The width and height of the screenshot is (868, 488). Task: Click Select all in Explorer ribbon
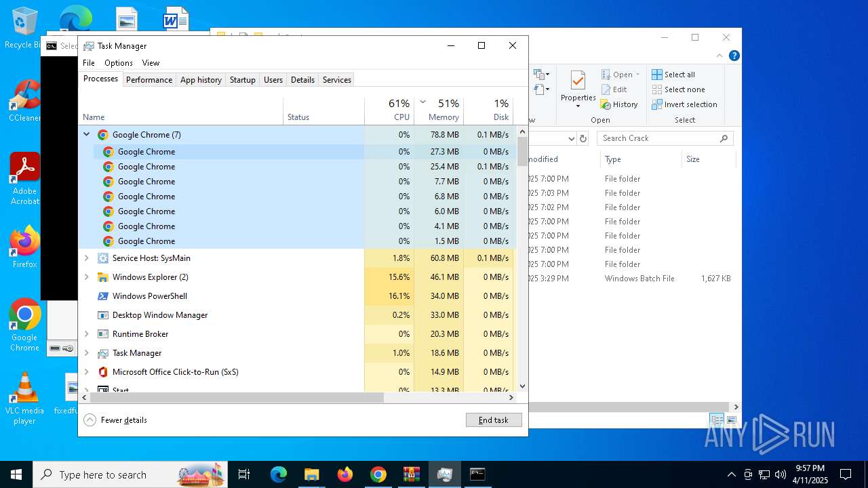(x=673, y=75)
